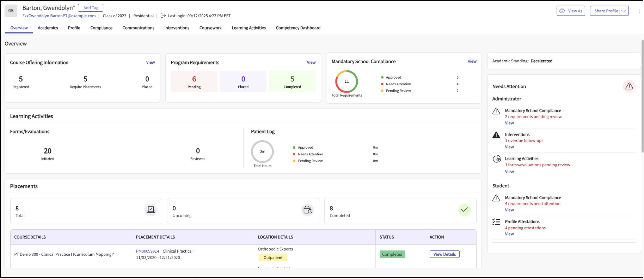Screen dimensions: 644x279
Task: Click the Add Tag button
Action: [90, 8]
